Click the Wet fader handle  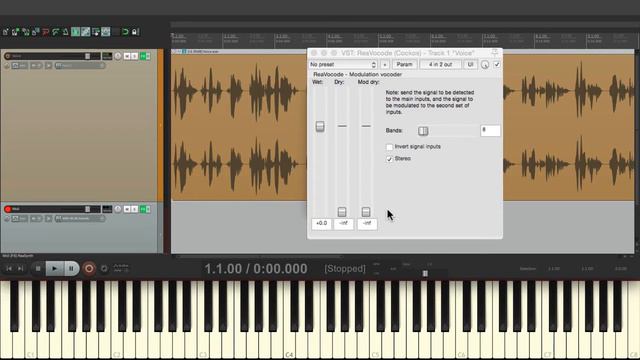320,126
